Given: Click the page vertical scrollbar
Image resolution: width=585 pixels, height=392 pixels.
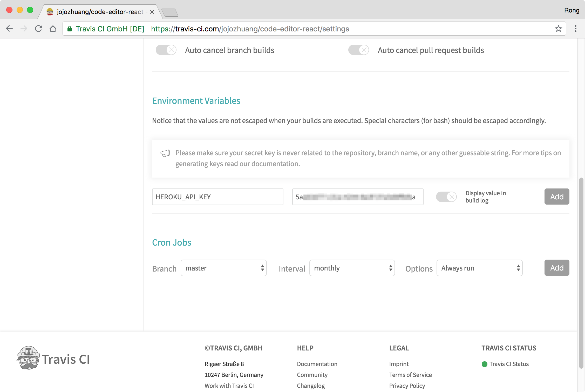Looking at the screenshot, I should tap(581, 273).
